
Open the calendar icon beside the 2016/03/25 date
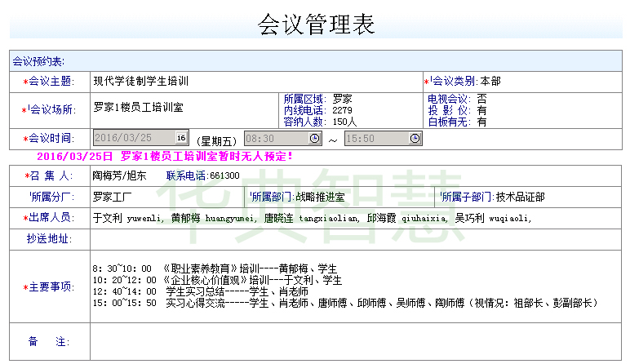tap(181, 138)
